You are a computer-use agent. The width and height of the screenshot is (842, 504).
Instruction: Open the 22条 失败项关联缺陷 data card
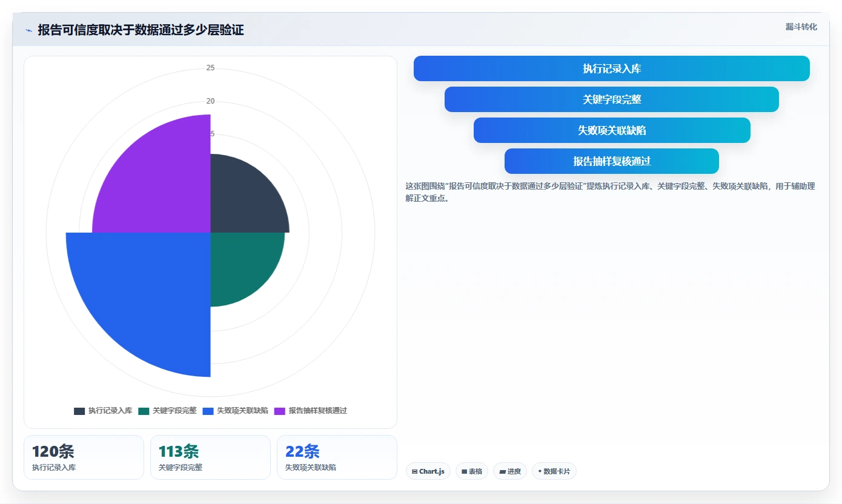click(x=337, y=457)
